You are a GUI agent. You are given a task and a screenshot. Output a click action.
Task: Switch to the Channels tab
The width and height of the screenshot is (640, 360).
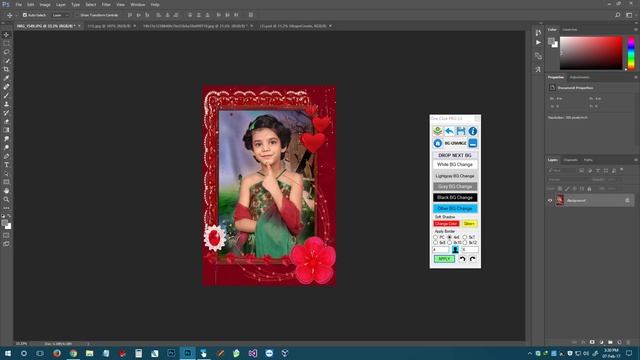[x=570, y=160]
